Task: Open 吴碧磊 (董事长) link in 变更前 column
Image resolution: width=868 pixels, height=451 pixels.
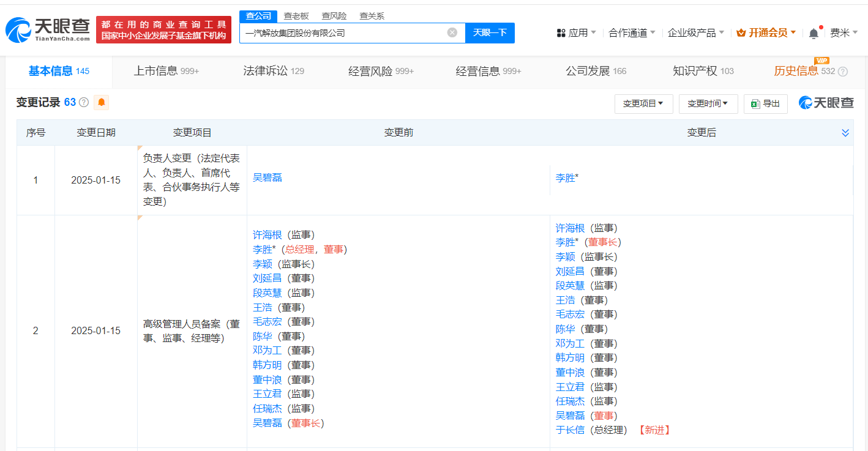Action: [x=268, y=422]
